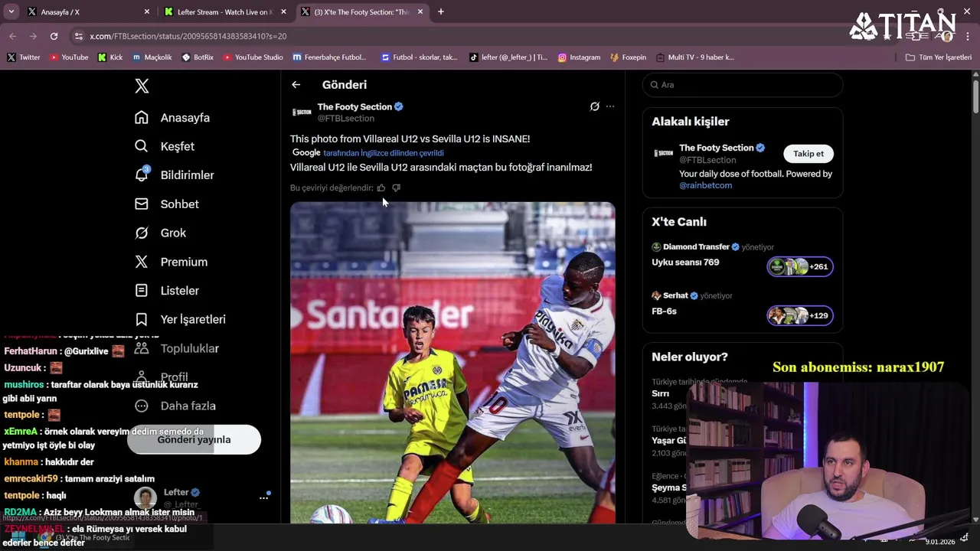Rate translation with thumbs down
The height and width of the screenshot is (551, 980).
pos(396,187)
